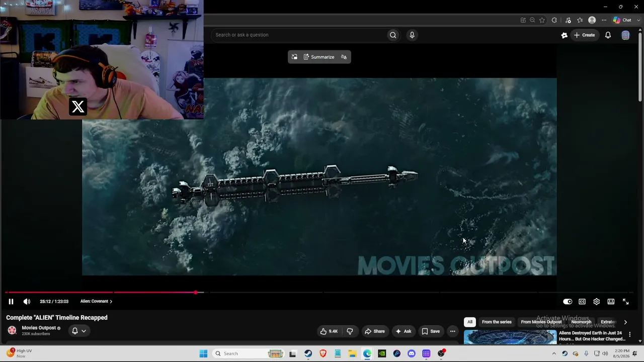Save the video to a playlist
644x362 pixels.
pyautogui.click(x=431, y=331)
